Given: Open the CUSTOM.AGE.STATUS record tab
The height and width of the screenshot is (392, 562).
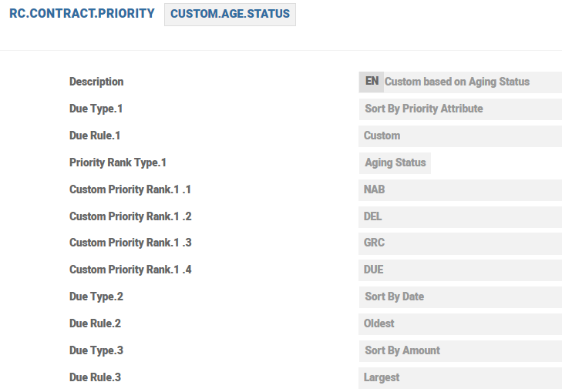Looking at the screenshot, I should 230,15.
